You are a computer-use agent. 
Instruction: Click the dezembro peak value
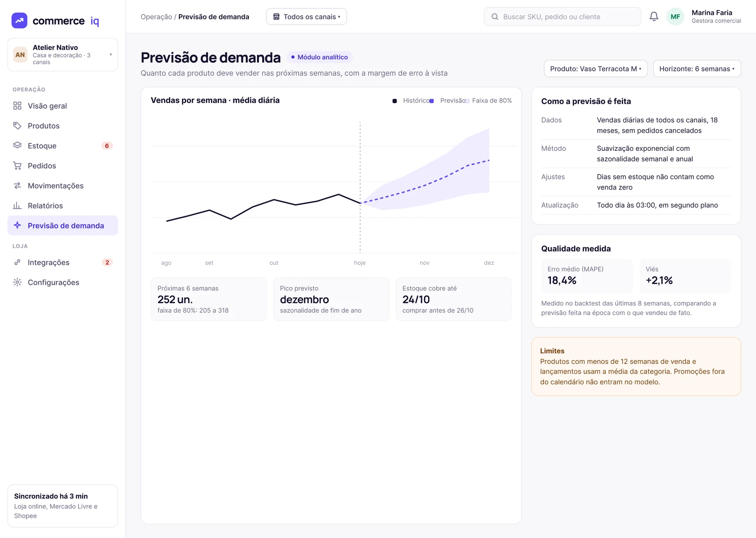tap(304, 299)
